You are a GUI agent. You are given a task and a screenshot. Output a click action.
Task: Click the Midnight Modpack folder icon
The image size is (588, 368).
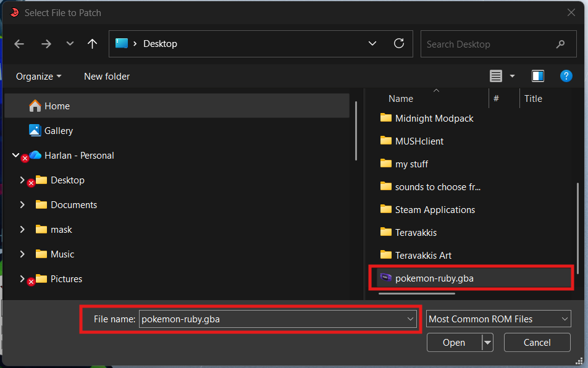pos(385,118)
